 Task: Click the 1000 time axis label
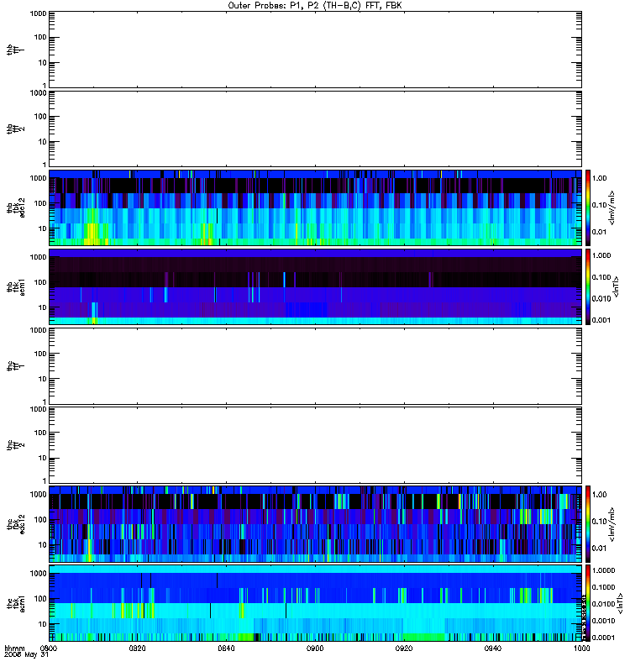coord(581,648)
